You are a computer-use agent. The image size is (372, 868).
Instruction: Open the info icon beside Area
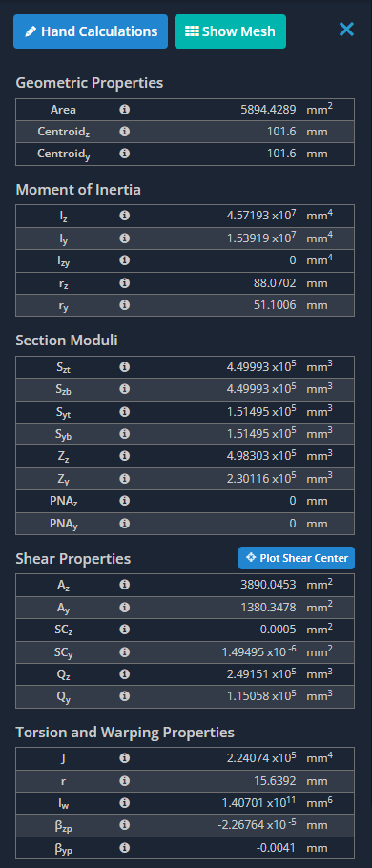125,110
